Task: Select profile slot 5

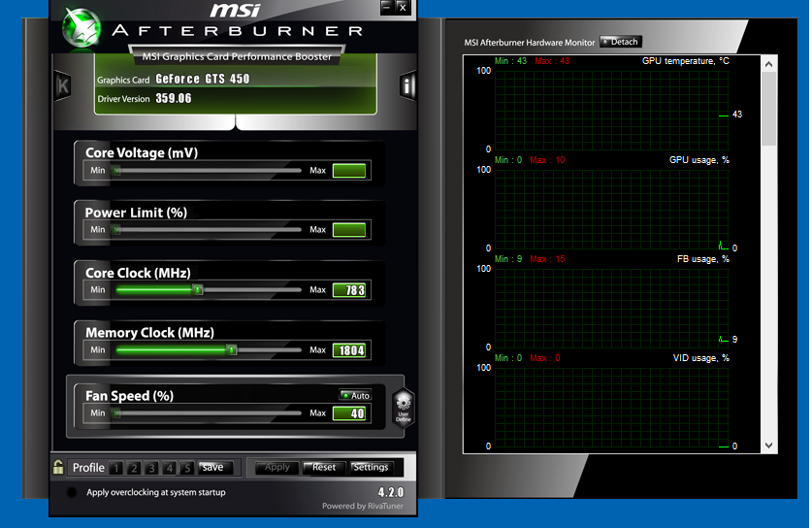Action: pyautogui.click(x=187, y=468)
